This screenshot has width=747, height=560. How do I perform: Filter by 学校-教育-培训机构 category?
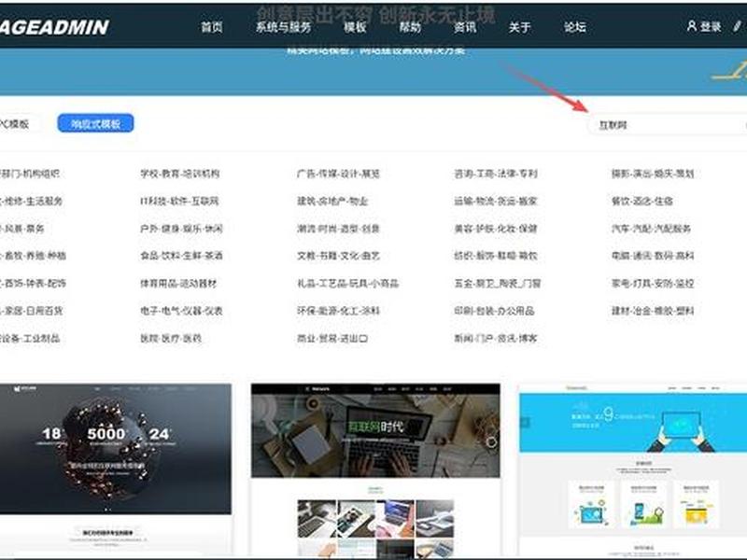[179, 174]
